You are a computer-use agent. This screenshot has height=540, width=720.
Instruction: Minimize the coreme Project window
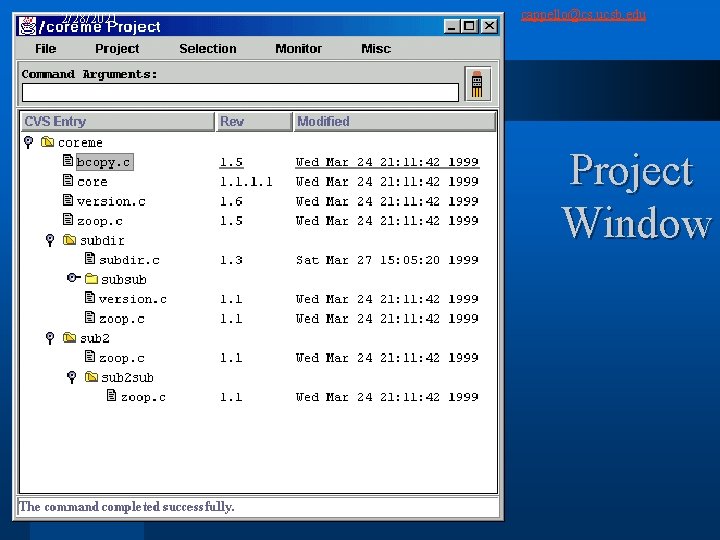click(452, 26)
